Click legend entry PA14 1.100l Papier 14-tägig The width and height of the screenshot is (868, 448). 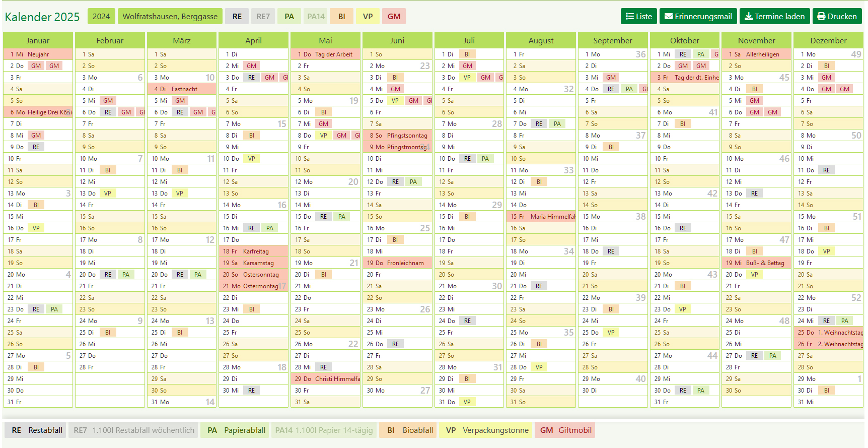(x=324, y=430)
